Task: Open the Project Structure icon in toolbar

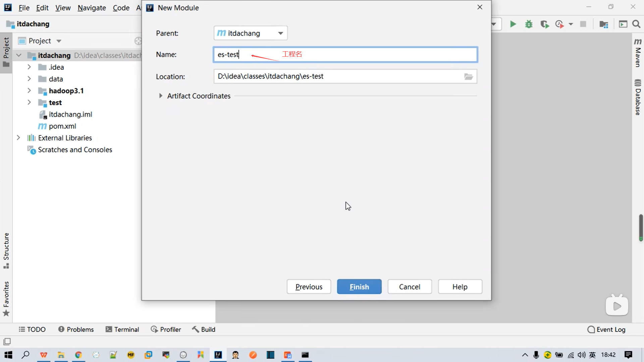Action: coord(604,24)
